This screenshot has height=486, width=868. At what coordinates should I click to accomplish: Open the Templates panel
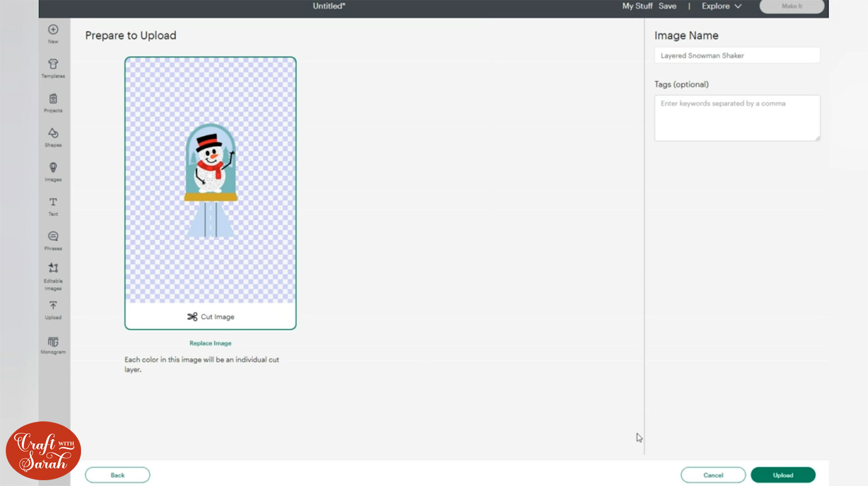click(53, 68)
